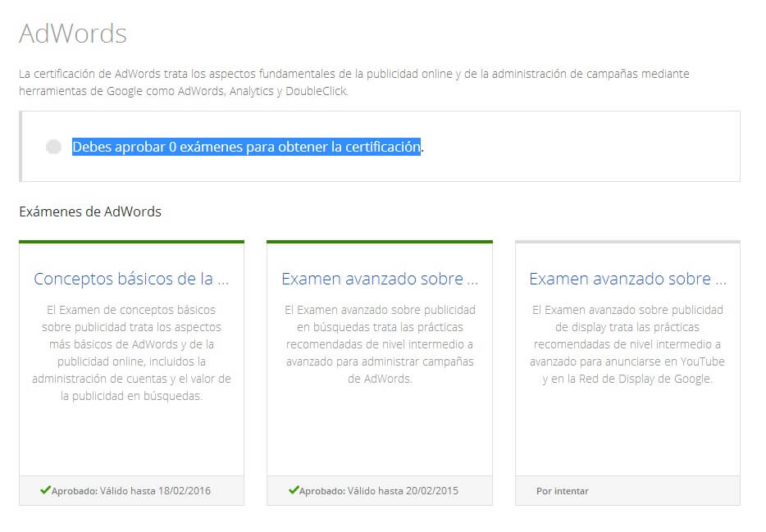Click the large 'AdWords' page title
Image resolution: width=766 pixels, height=532 pixels.
[x=73, y=34]
